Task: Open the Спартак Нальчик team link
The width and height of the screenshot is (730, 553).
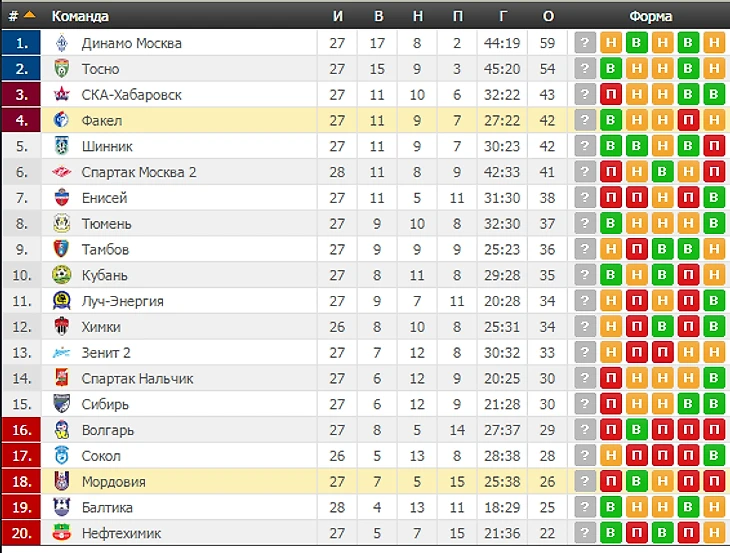Action: click(137, 378)
